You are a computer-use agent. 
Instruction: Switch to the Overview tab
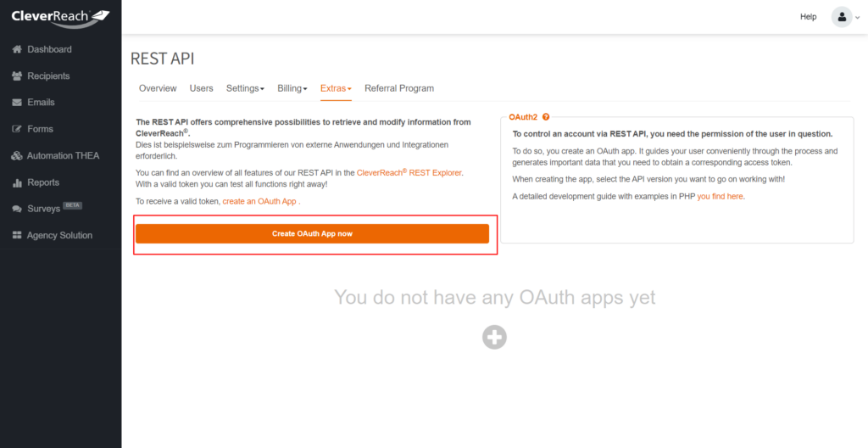point(158,88)
